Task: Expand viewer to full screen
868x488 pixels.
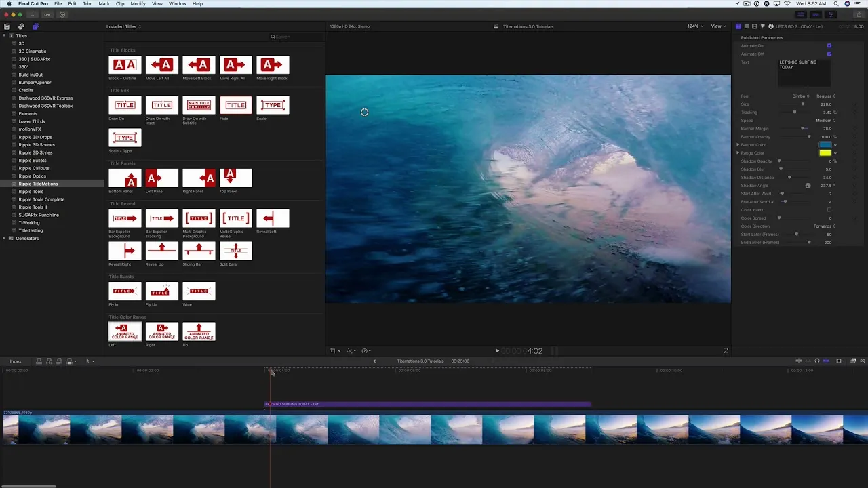Action: point(726,351)
